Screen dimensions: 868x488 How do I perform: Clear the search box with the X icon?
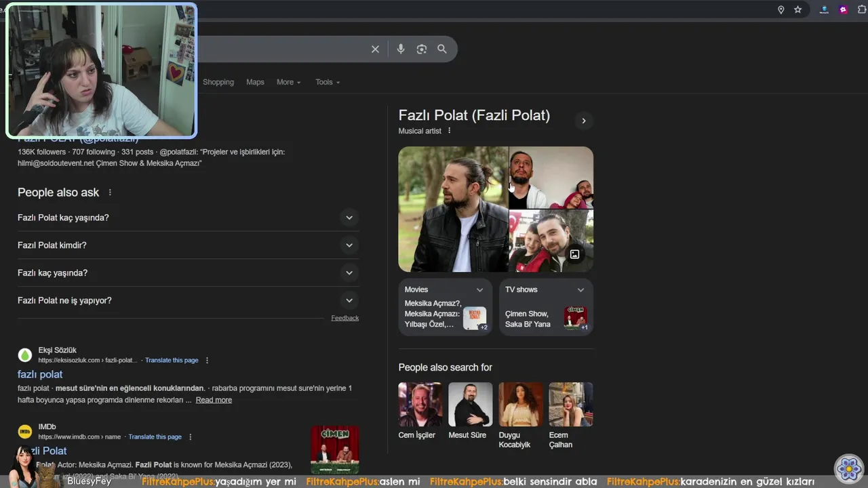point(375,49)
